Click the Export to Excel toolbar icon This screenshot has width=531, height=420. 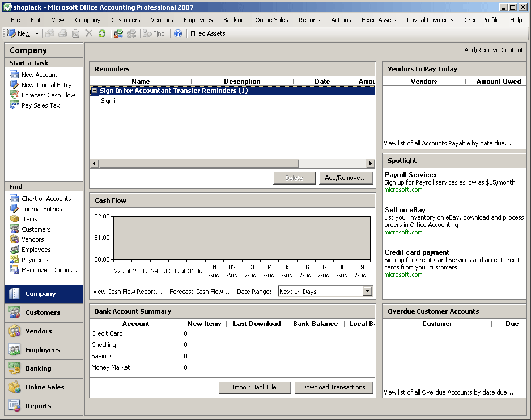pos(75,33)
